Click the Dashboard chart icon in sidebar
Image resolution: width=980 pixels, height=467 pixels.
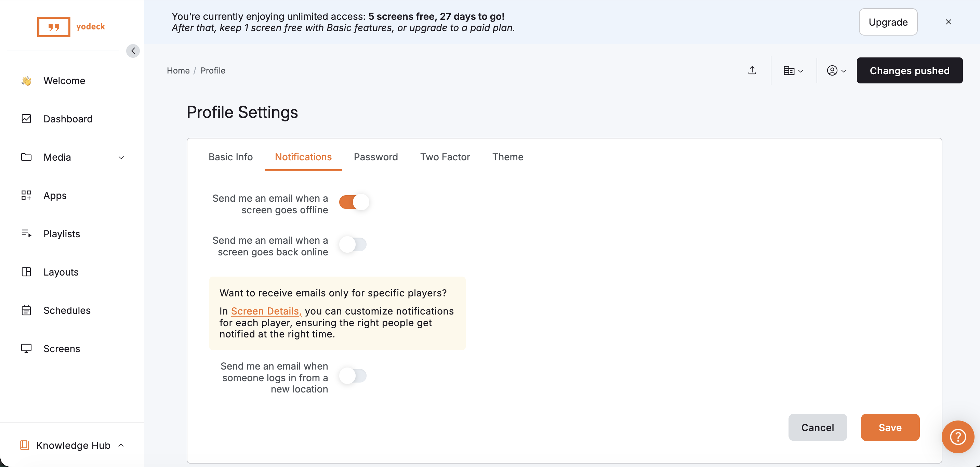pos(26,119)
